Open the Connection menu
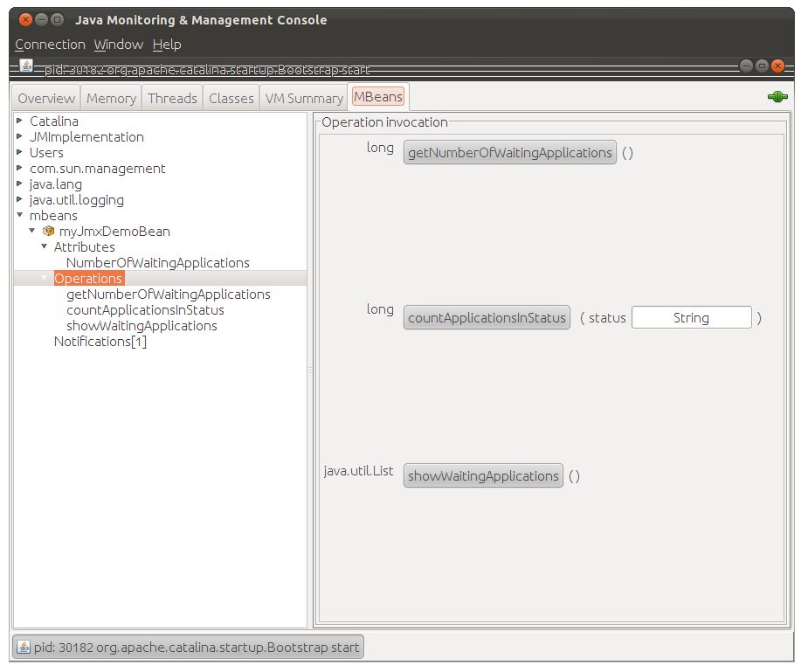The width and height of the screenshot is (801, 672). tap(50, 45)
